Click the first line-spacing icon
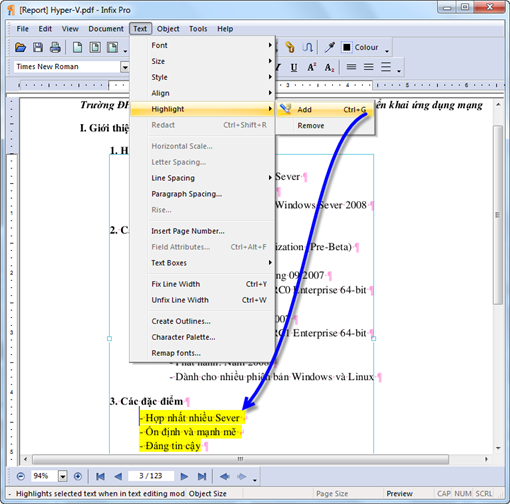 tap(351, 67)
